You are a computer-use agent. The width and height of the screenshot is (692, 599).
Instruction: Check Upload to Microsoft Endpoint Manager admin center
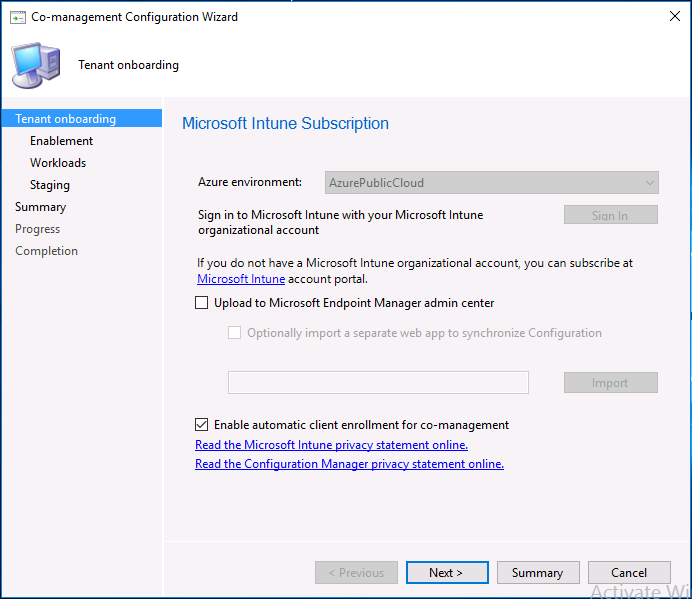(202, 303)
